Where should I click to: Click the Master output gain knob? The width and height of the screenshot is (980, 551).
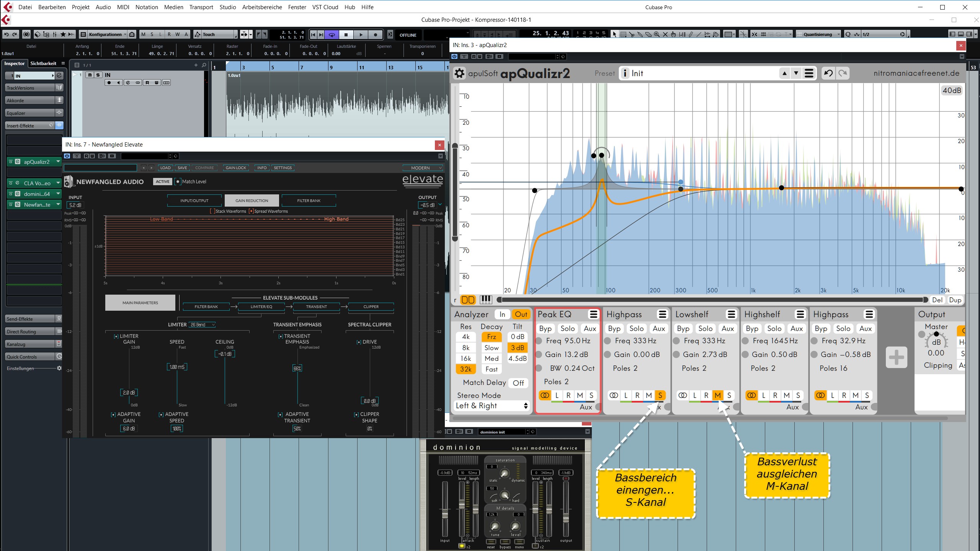click(936, 342)
